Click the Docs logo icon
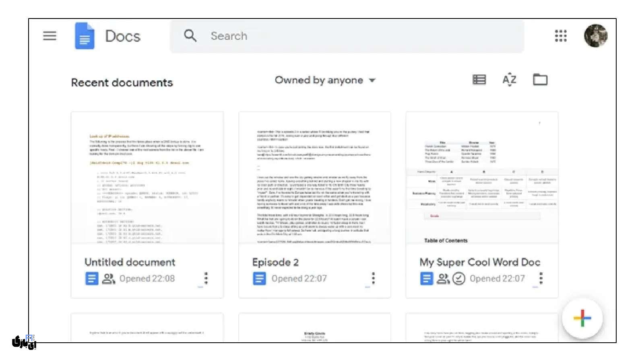The height and width of the screenshot is (362, 644). (85, 36)
